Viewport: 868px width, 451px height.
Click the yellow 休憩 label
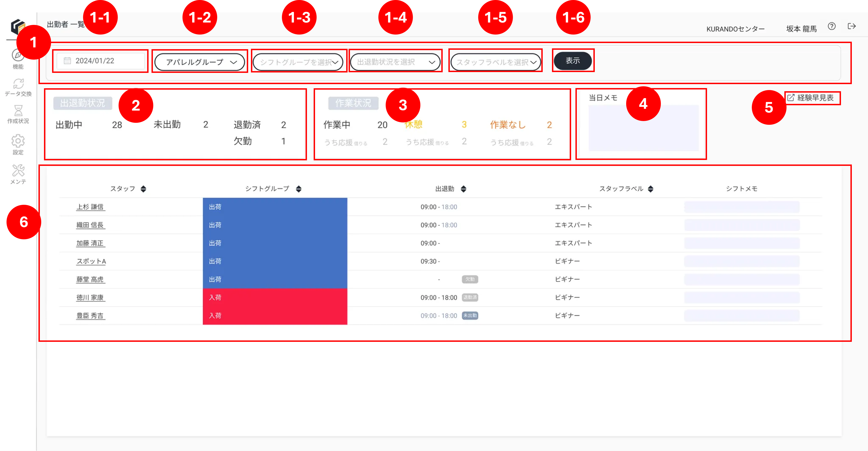pos(413,125)
